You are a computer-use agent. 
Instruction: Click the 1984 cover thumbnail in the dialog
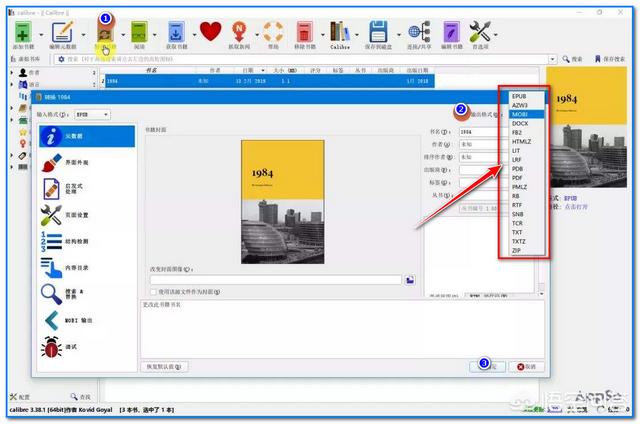point(282,202)
